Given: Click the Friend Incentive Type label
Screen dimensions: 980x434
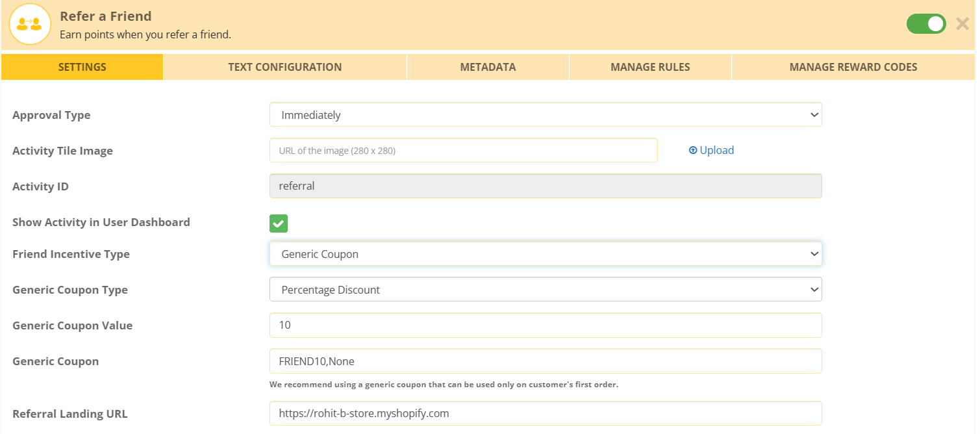Looking at the screenshot, I should [71, 254].
